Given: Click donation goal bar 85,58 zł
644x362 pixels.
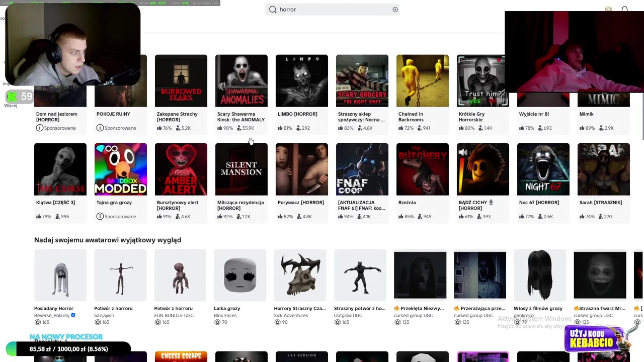Looking at the screenshot, I should point(68,349).
